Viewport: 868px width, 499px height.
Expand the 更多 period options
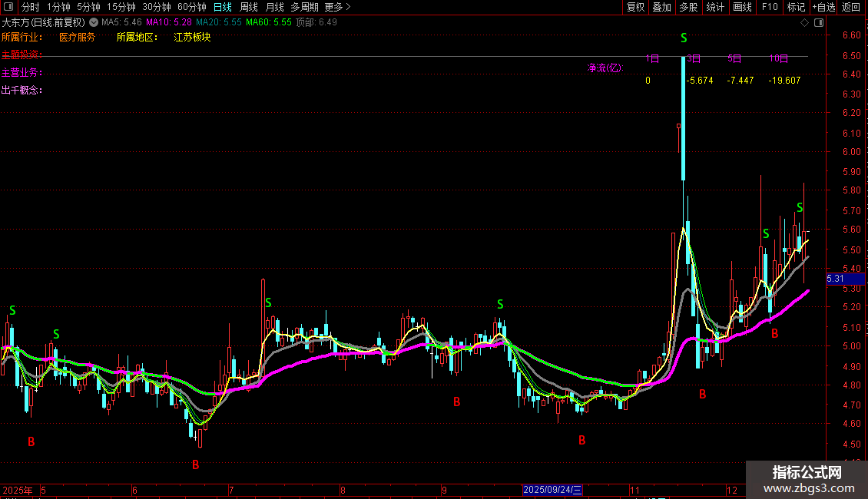[x=338, y=7]
